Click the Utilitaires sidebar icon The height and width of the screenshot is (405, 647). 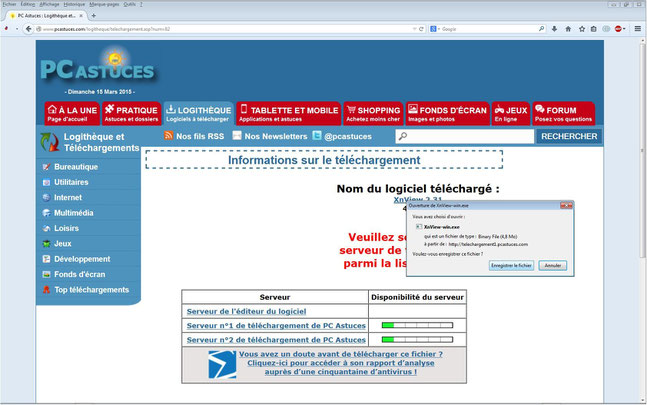46,182
